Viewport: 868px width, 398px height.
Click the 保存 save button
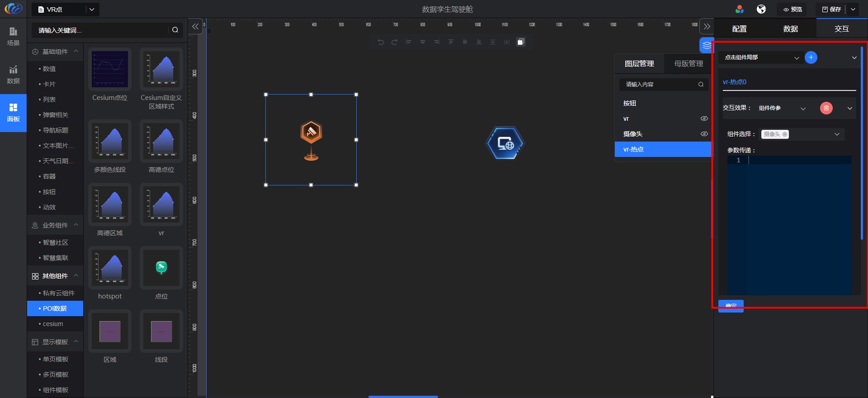pyautogui.click(x=831, y=9)
